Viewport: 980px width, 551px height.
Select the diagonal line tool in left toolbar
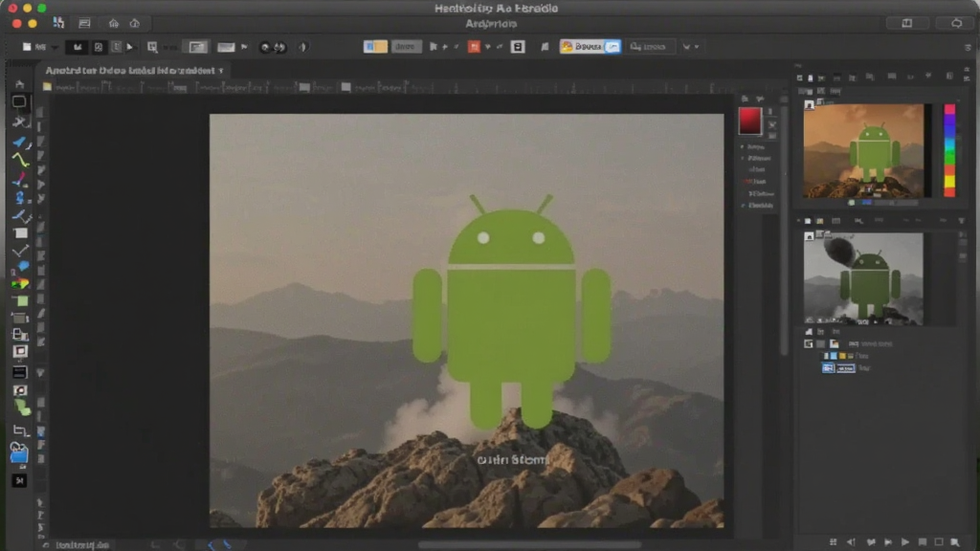pyautogui.click(x=20, y=251)
